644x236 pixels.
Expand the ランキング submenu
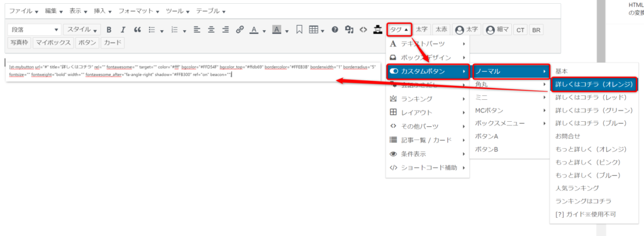pos(428,99)
